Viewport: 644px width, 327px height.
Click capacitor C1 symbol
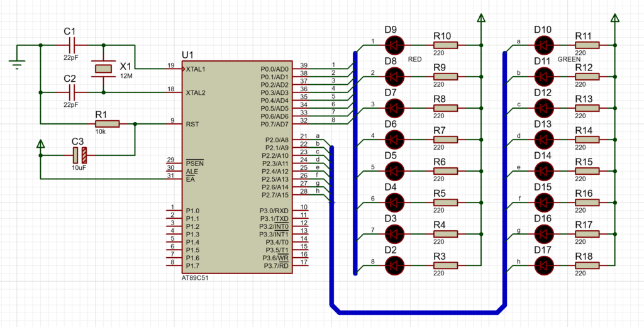[x=71, y=45]
